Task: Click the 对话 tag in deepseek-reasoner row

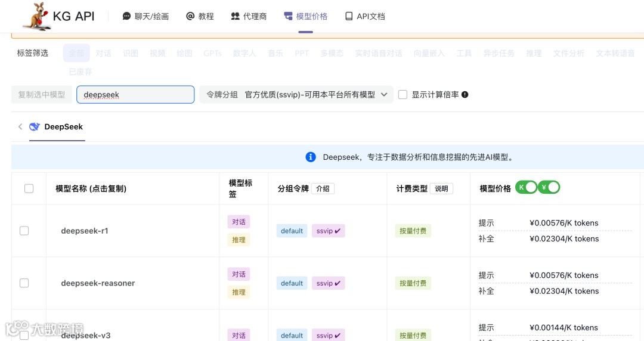Action: [x=239, y=274]
